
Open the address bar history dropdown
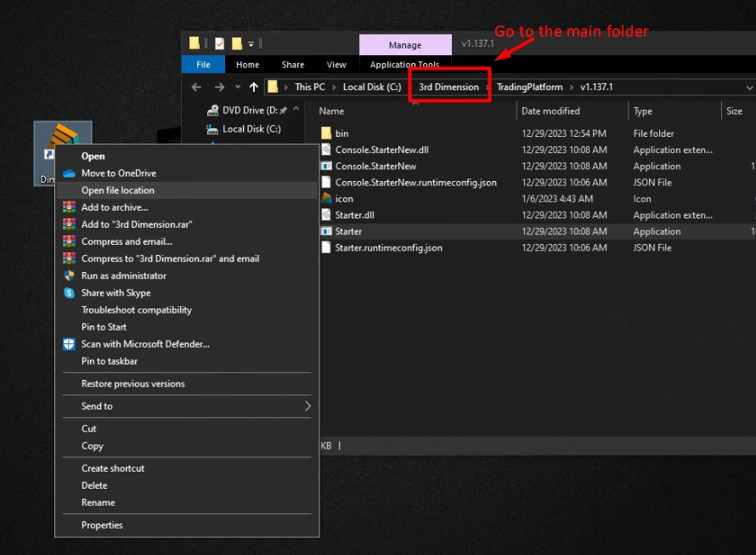(748, 88)
